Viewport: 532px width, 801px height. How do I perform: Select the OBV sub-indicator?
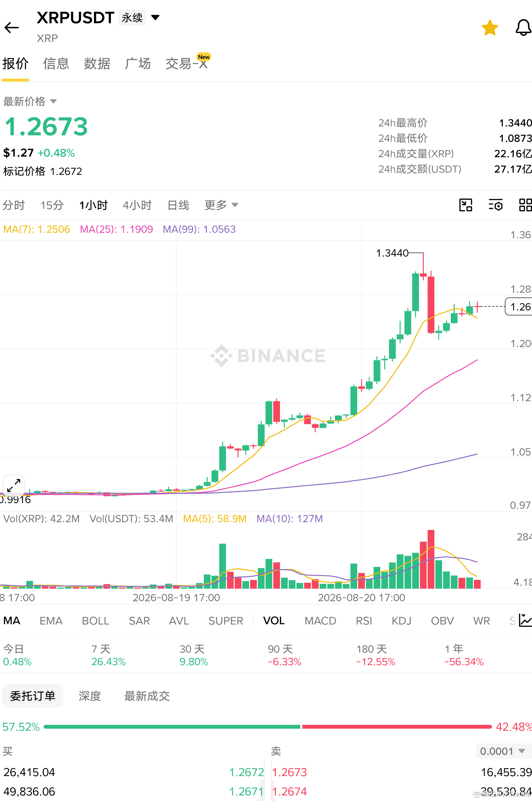click(442, 621)
